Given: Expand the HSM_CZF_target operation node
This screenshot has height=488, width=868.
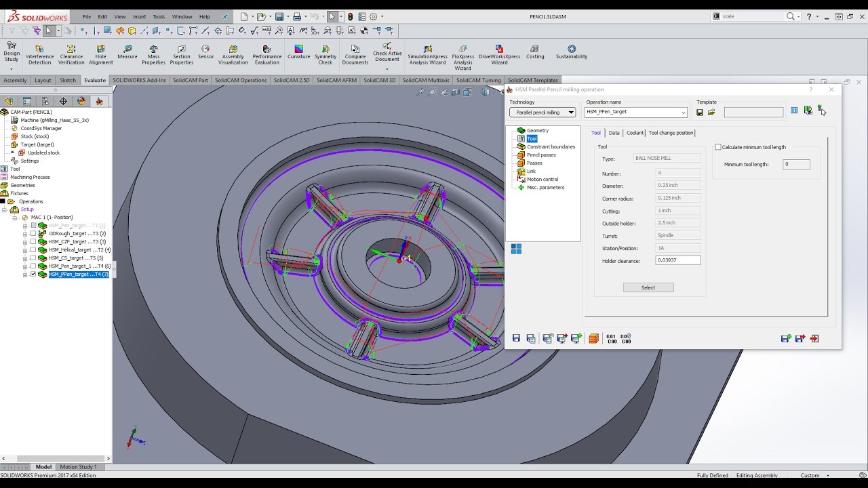Looking at the screenshot, I should (25, 242).
